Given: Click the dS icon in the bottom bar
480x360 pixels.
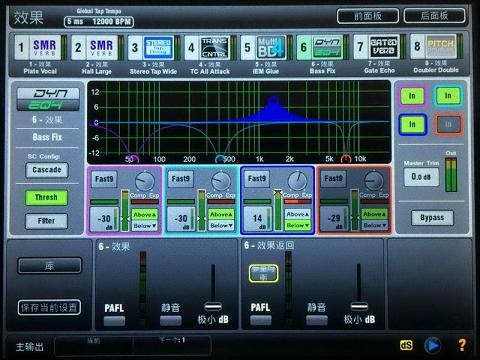Looking at the screenshot, I should (x=406, y=345).
